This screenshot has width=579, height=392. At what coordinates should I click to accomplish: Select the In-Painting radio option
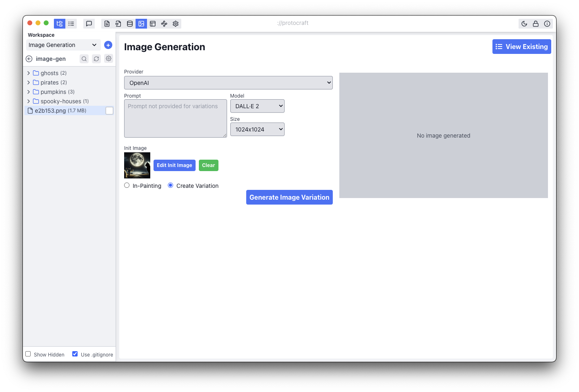tap(127, 185)
